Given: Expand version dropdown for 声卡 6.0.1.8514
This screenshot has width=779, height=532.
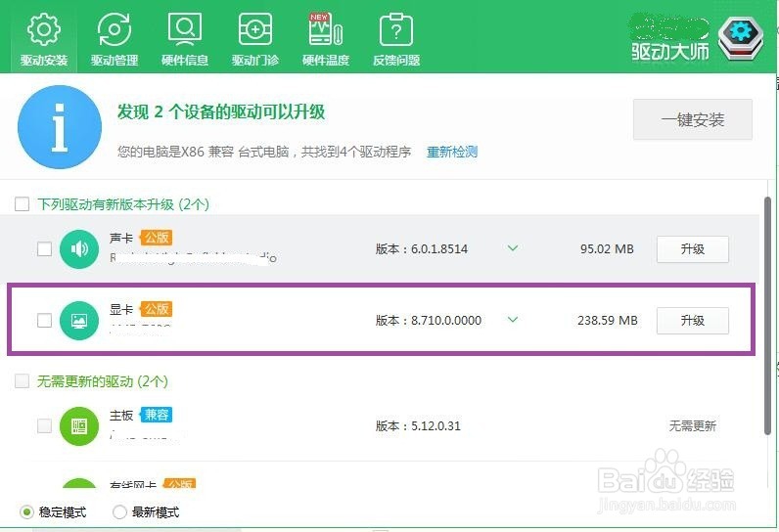Looking at the screenshot, I should (513, 248).
